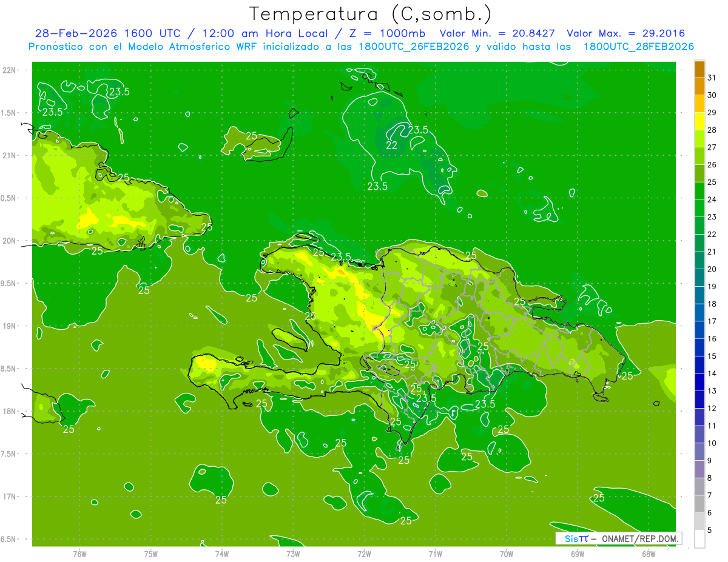Click the '17N' latitude axis label
This screenshot has height=562, width=728.
(10, 497)
